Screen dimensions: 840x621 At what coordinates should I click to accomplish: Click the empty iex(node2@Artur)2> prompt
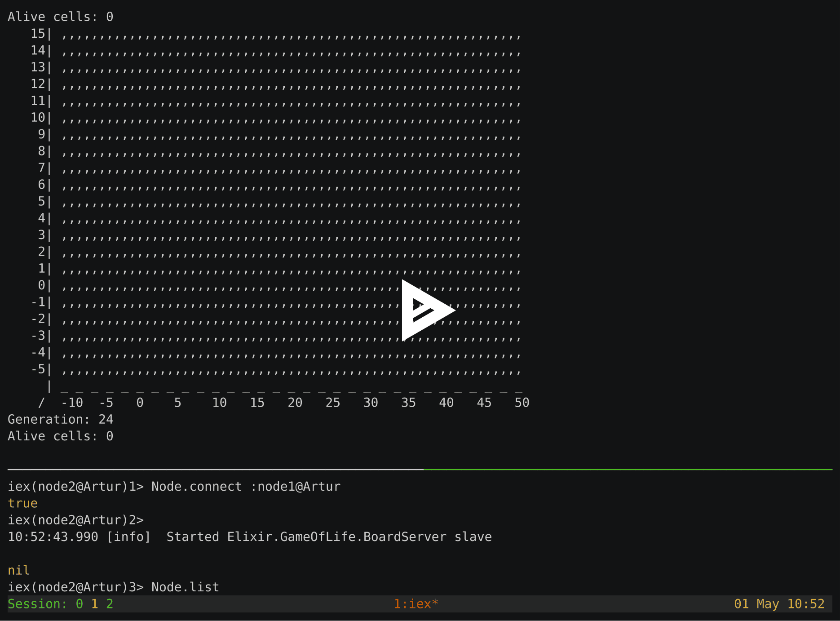click(75, 520)
